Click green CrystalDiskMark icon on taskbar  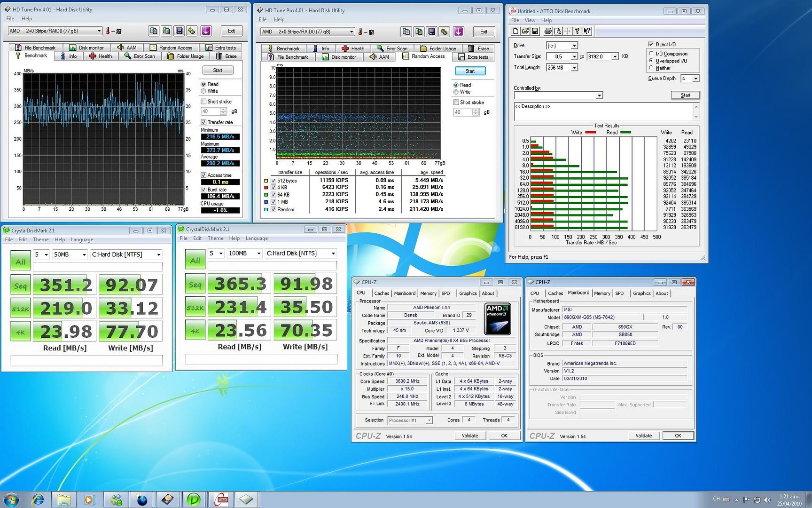click(x=194, y=500)
